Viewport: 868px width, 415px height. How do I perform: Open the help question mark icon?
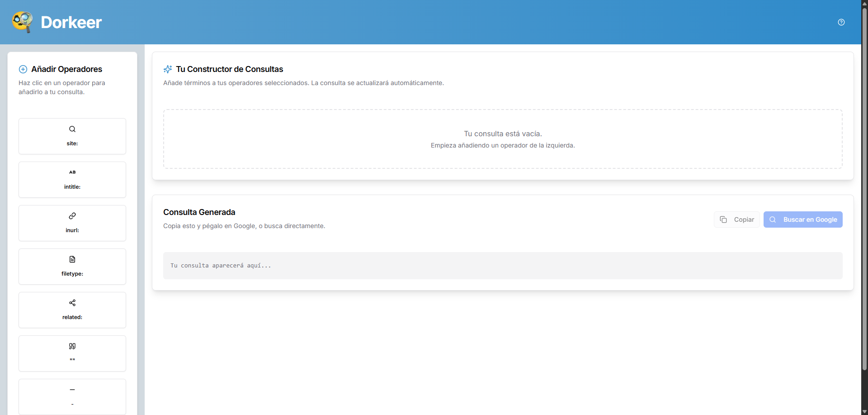click(x=841, y=22)
